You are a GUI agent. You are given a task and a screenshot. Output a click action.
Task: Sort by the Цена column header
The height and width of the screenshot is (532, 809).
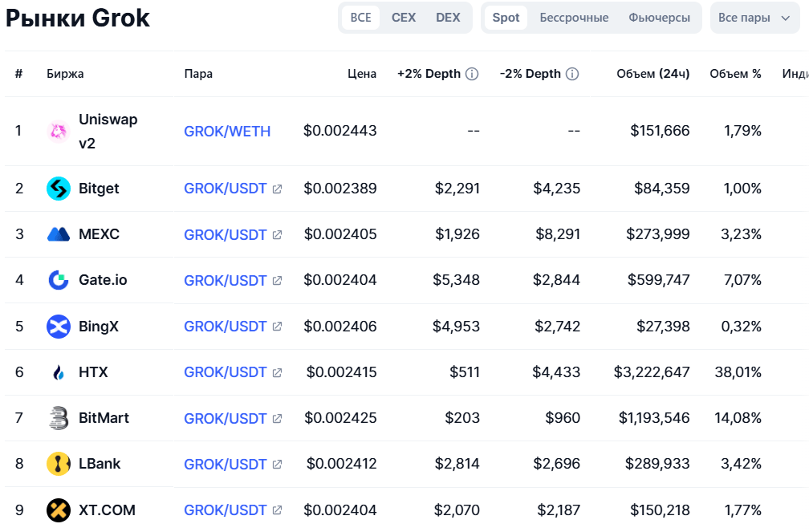click(362, 74)
